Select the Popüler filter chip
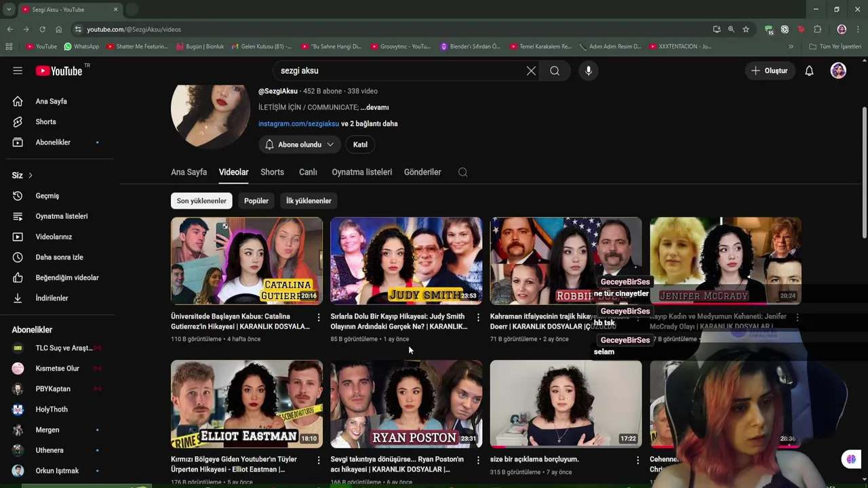Screen dimensions: 868x488 (256, 201)
